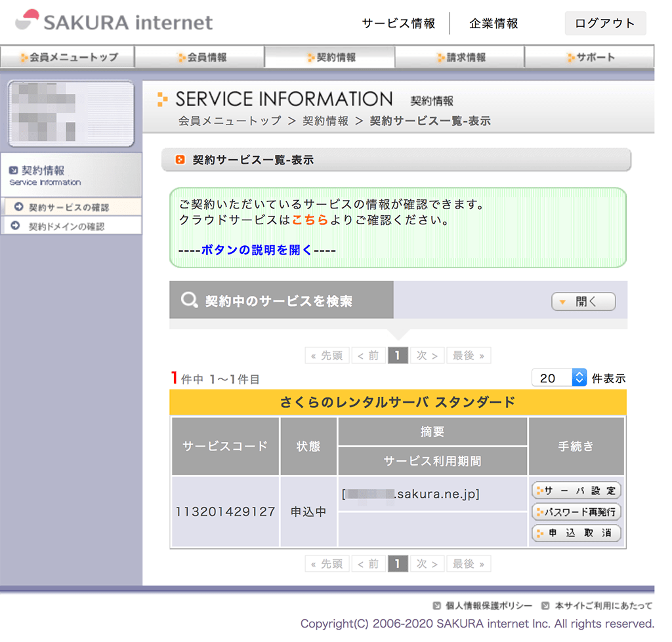
Task: Click the blurred member info card
Action: point(71,113)
